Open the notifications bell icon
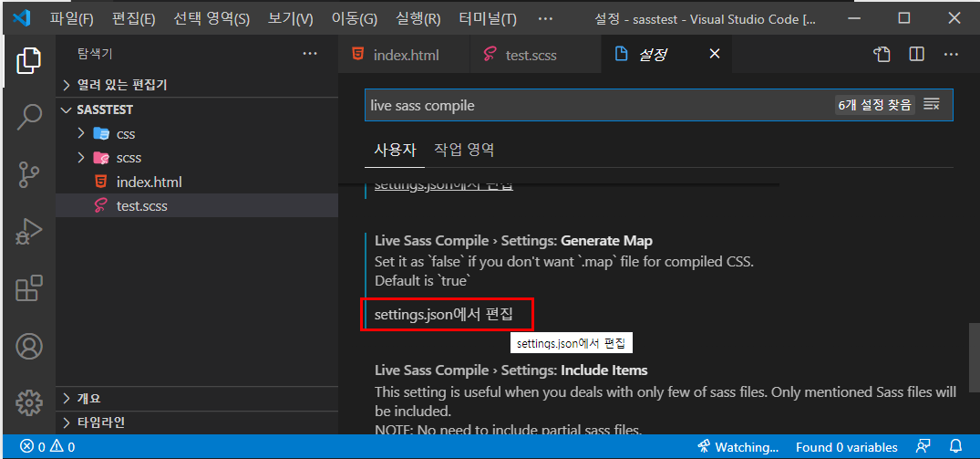Screen dimensions: 980x459 pyautogui.click(x=955, y=446)
